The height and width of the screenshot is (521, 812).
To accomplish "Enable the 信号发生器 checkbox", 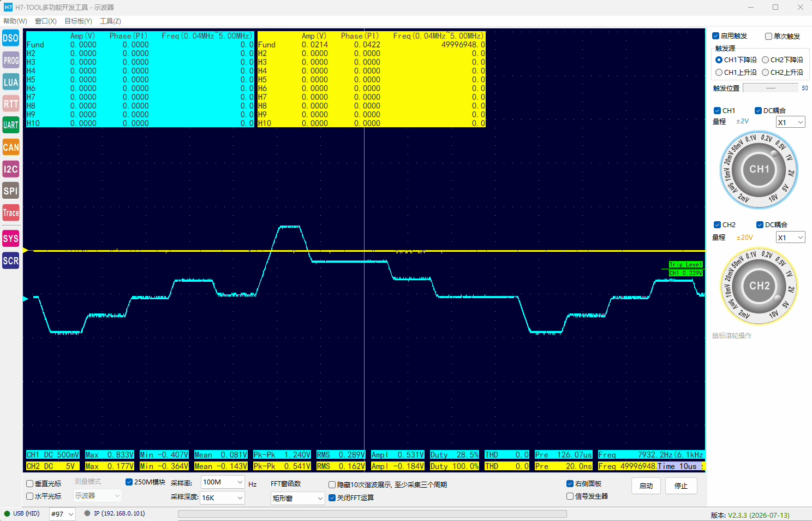I will coord(570,496).
